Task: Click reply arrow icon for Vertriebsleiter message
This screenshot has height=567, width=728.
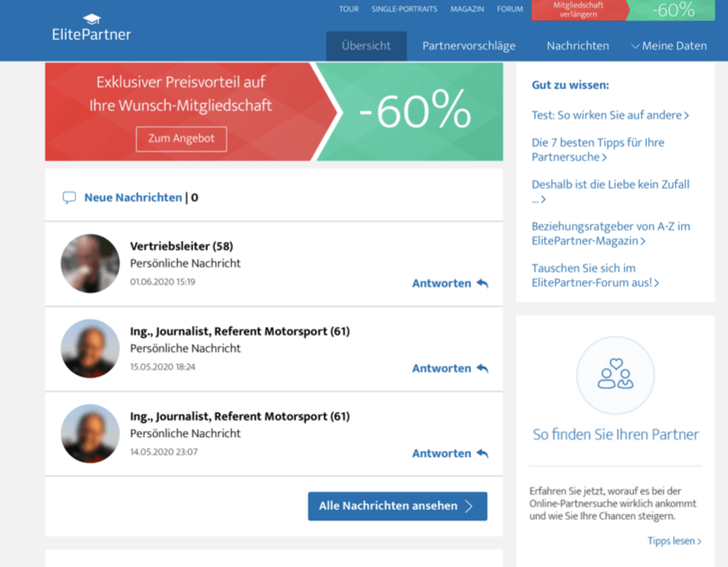Action: pos(483,283)
